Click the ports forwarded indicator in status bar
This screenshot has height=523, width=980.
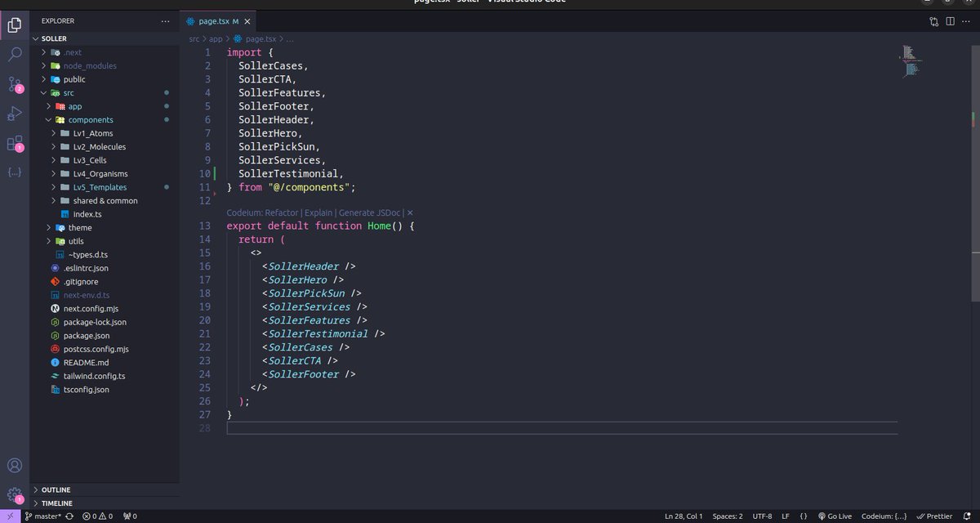[129, 516]
